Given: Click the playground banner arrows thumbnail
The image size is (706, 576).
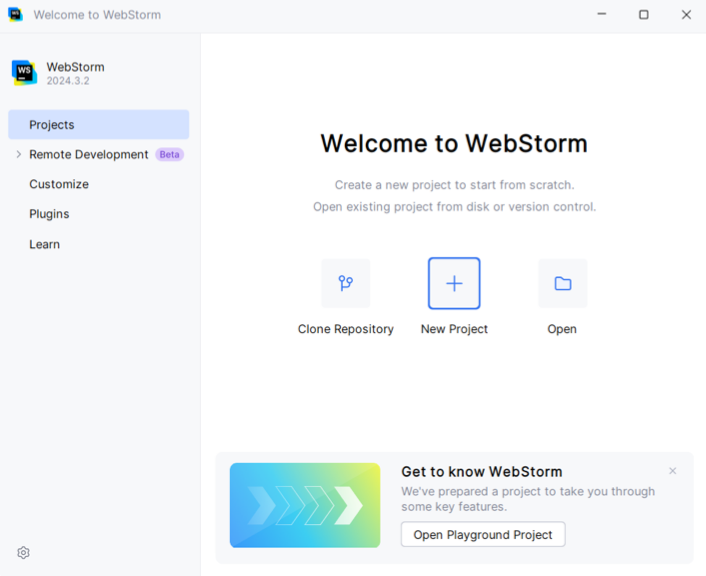Looking at the screenshot, I should click(305, 505).
